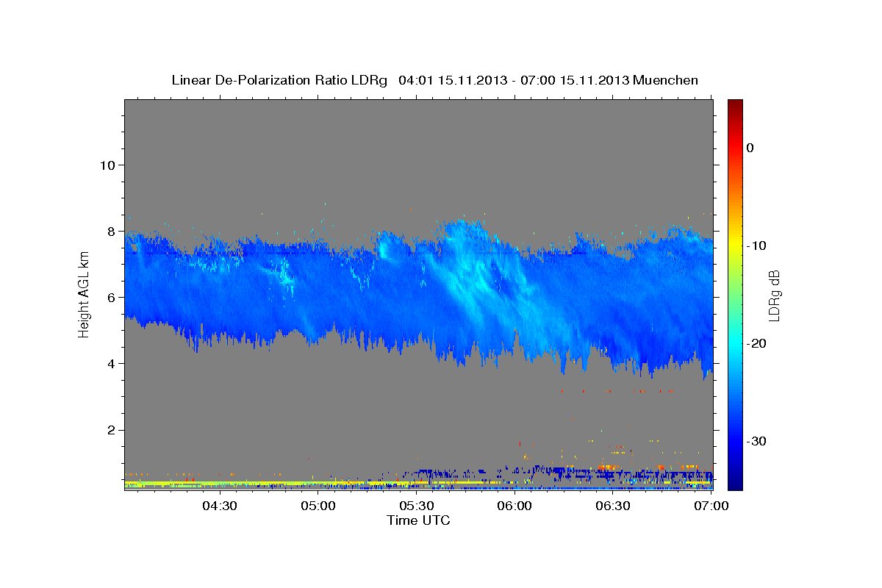Click the 04:30 time tick label
The width and height of the screenshot is (882, 588).
click(x=220, y=506)
